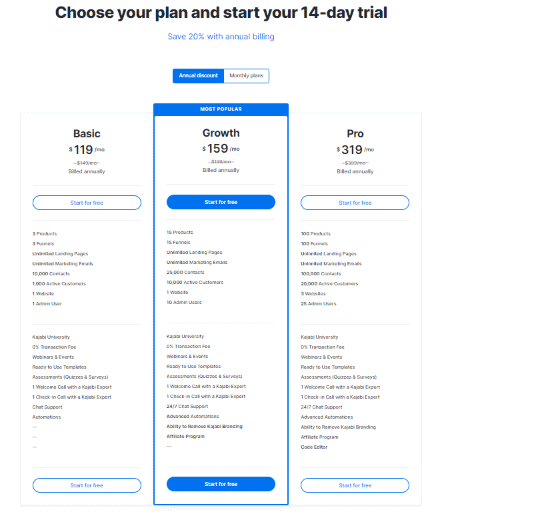Screen dimensions: 550x512
Task: Click the bottom Start for free under Basic
Action: pyautogui.click(x=87, y=485)
